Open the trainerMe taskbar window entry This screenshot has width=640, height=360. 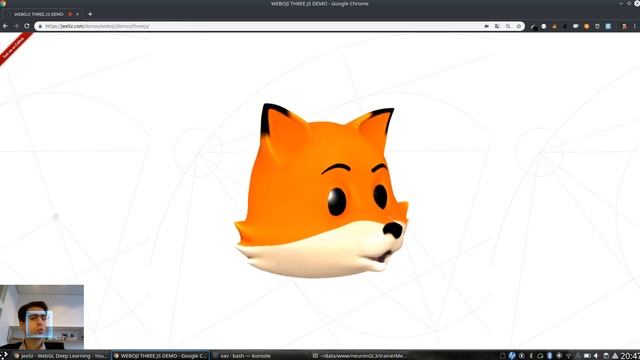[x=359, y=356]
